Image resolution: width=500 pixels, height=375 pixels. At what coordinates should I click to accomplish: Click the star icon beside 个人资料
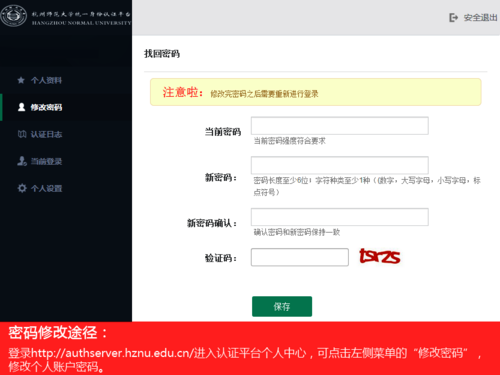[21, 80]
